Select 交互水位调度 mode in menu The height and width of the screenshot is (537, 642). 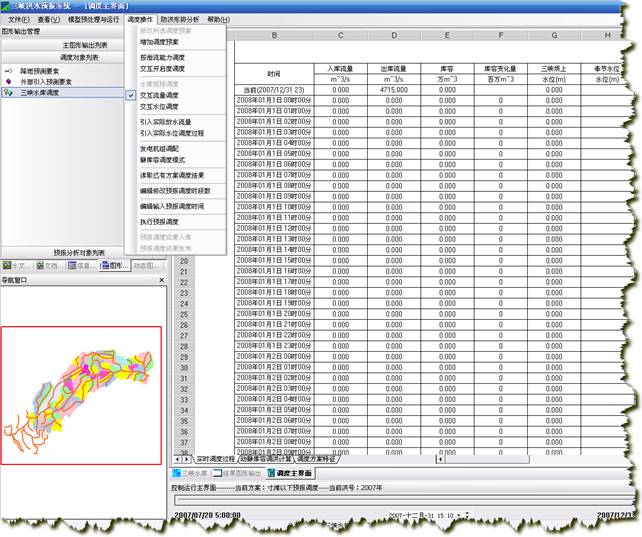coord(159,105)
